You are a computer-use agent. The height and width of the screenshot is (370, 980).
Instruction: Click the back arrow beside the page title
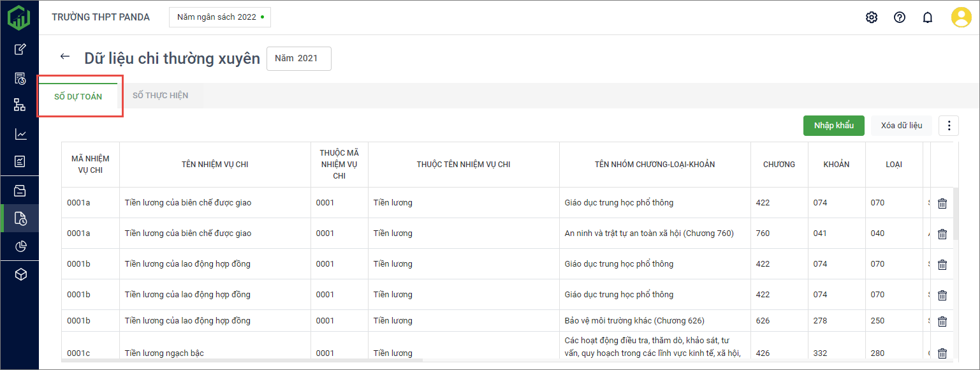(64, 57)
